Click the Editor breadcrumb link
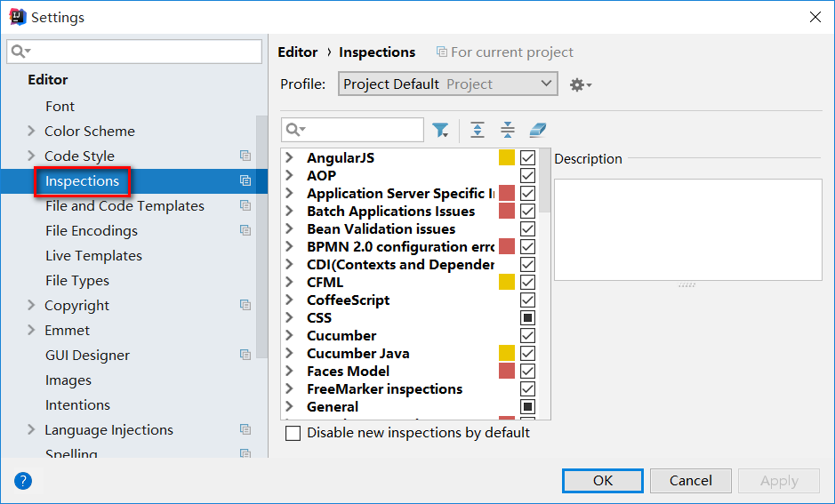The width and height of the screenshot is (835, 504). click(x=298, y=52)
